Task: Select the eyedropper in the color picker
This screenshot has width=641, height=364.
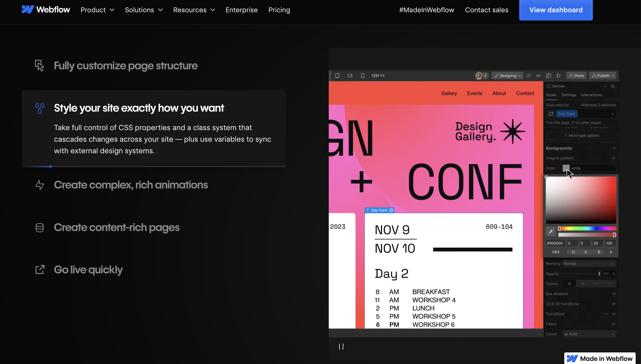Action: pyautogui.click(x=551, y=231)
